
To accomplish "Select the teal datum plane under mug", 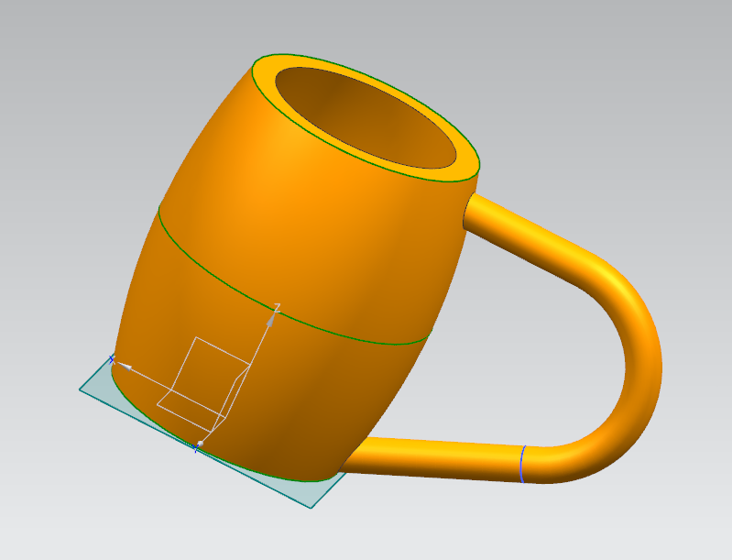I will (x=99, y=387).
